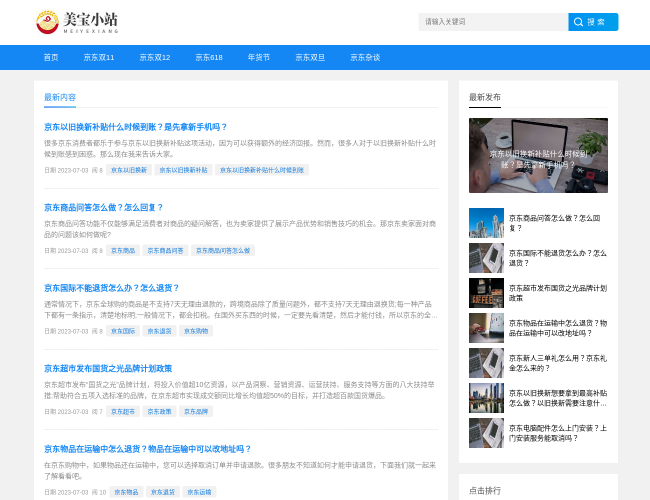Open the 京东双11 navigation item
The height and width of the screenshot is (500, 650).
(x=99, y=58)
